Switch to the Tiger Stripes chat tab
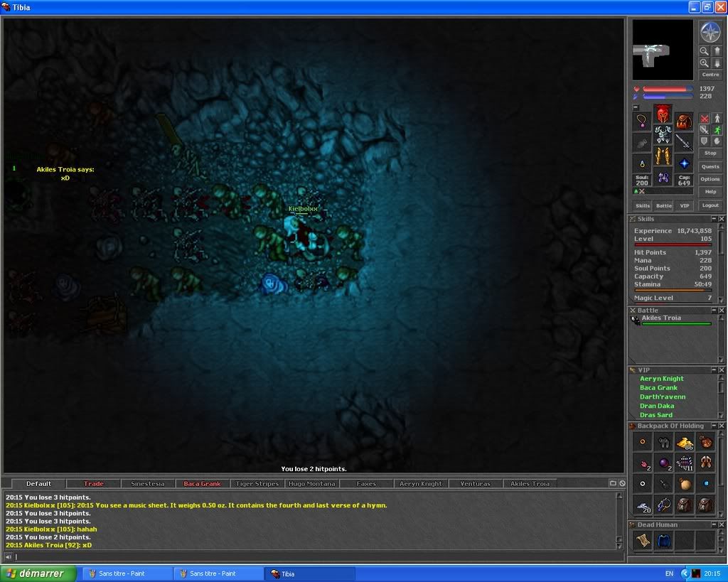Screen dimensions: 728x582 (257, 484)
